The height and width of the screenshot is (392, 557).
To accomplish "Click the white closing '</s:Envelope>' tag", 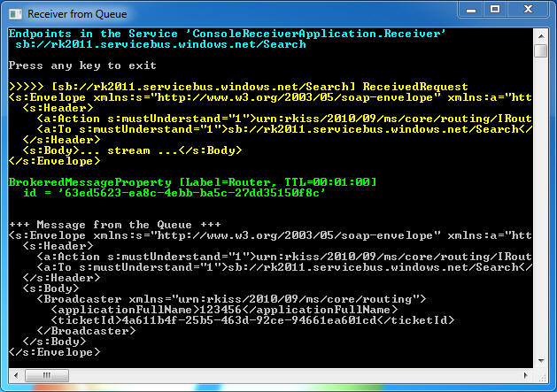I will (x=55, y=352).
